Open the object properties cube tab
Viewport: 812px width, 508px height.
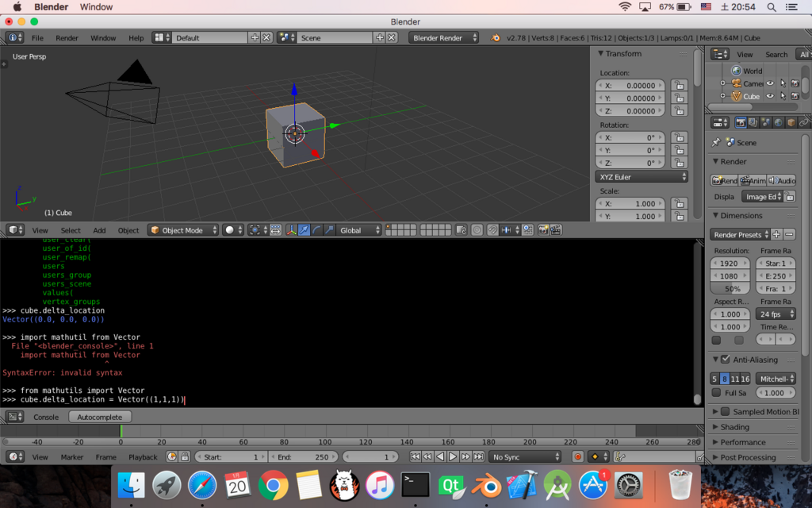click(791, 123)
